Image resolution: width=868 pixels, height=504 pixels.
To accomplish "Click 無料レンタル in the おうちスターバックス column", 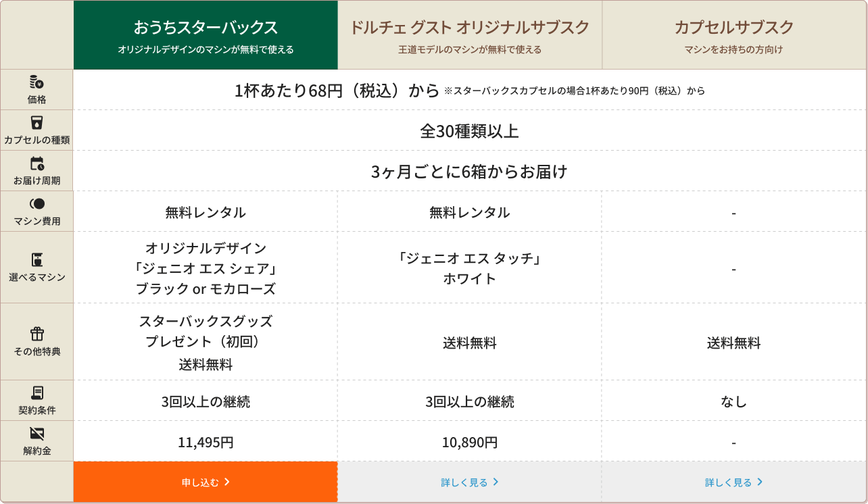I will [x=206, y=212].
